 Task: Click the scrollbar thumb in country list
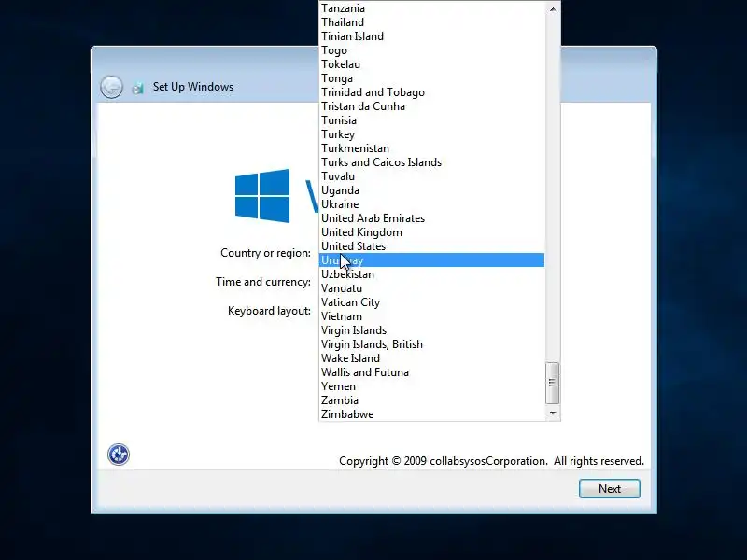(x=552, y=383)
